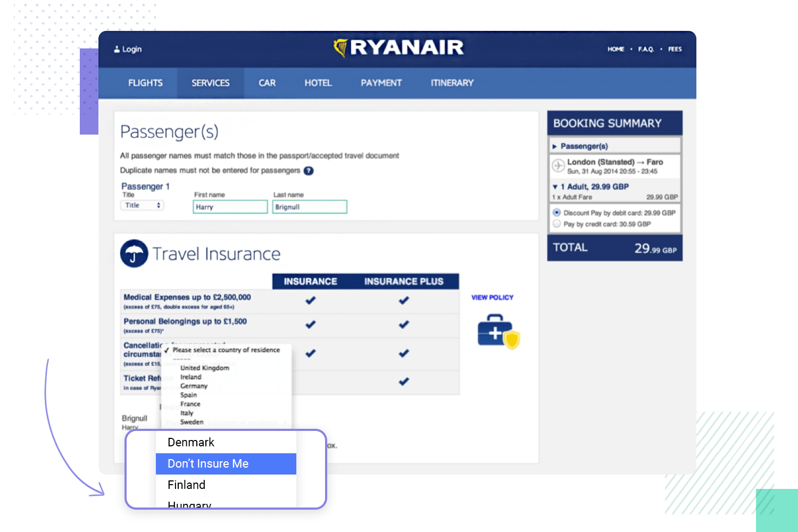Click the flight plane icon in Booking Summary
Screen dimensions: 798x532
[558, 165]
